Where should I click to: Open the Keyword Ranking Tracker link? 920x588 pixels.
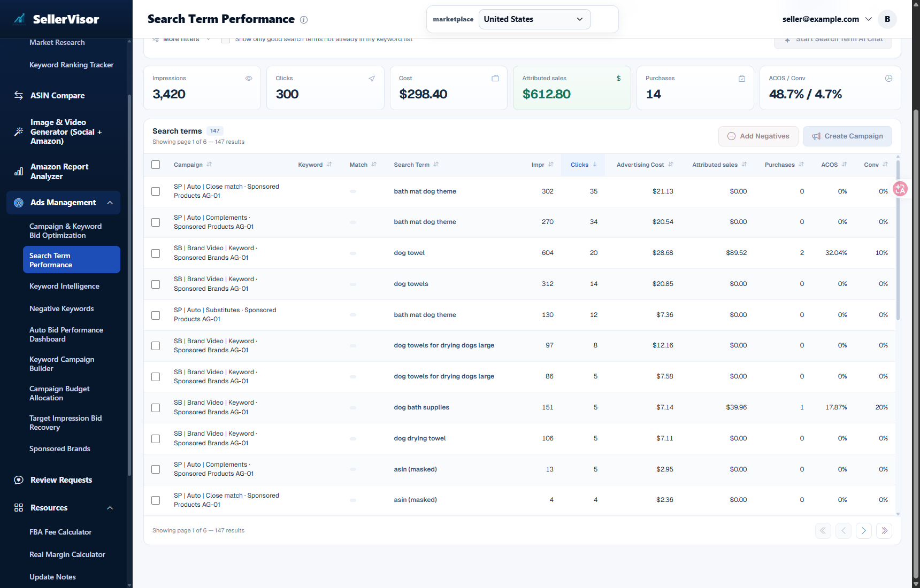coord(71,65)
